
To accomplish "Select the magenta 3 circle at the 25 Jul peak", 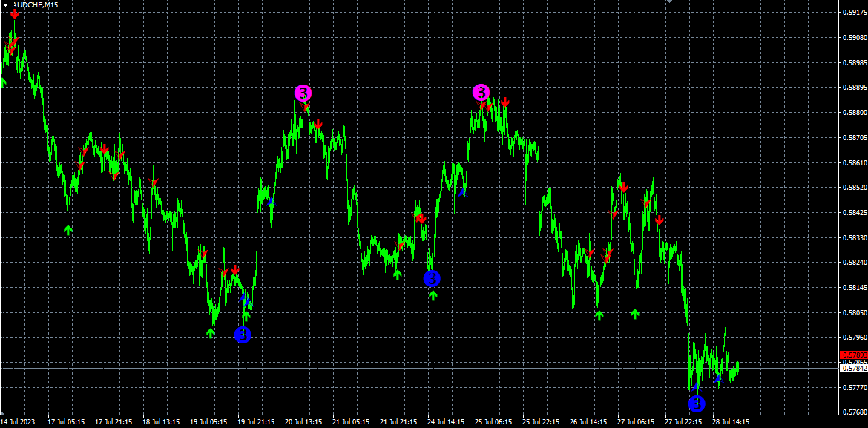I will [x=481, y=93].
